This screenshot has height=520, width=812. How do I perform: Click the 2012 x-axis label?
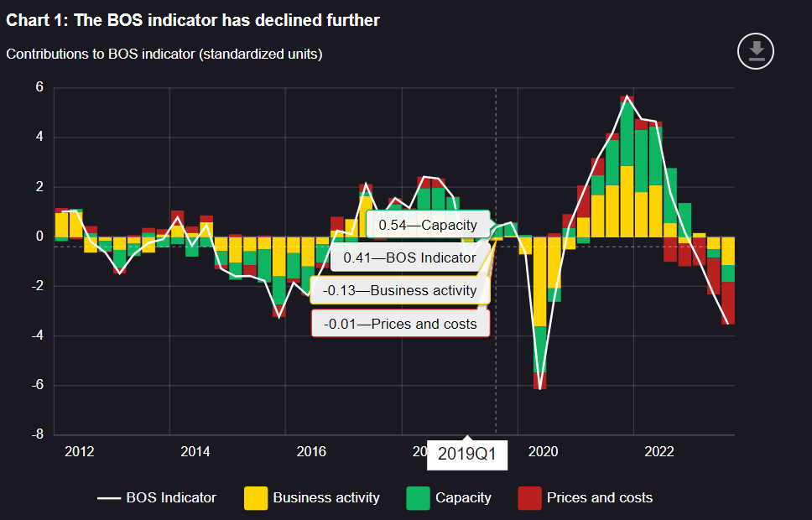click(79, 452)
